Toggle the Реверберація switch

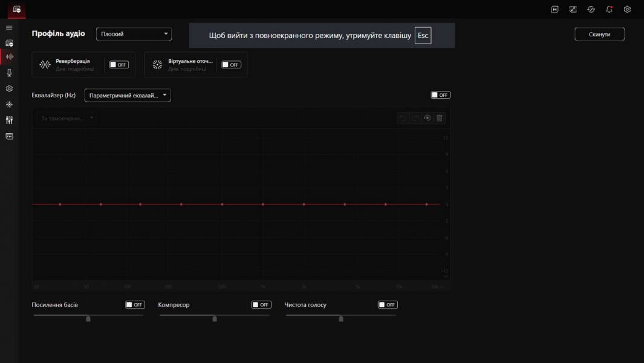pyautogui.click(x=119, y=65)
